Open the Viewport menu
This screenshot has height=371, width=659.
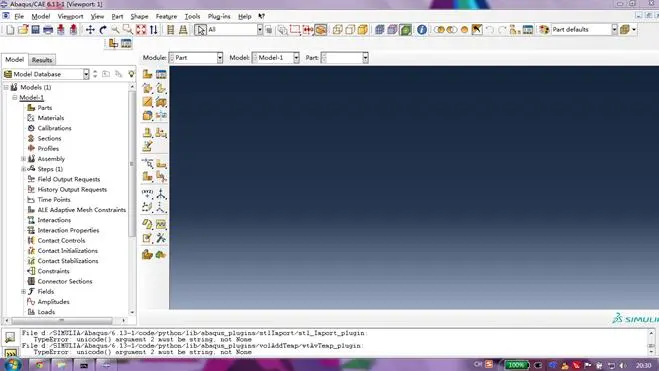point(70,16)
